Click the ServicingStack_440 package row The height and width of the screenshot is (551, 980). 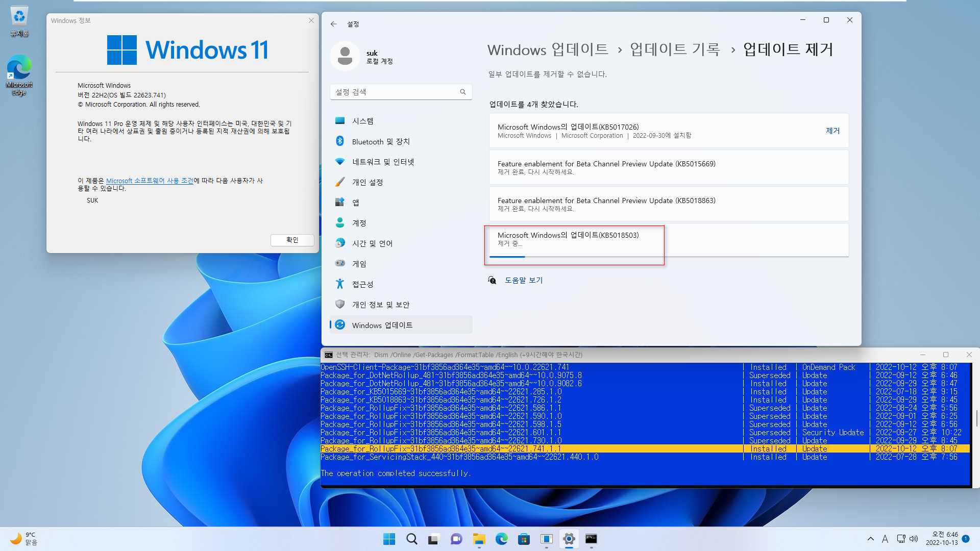[645, 457]
